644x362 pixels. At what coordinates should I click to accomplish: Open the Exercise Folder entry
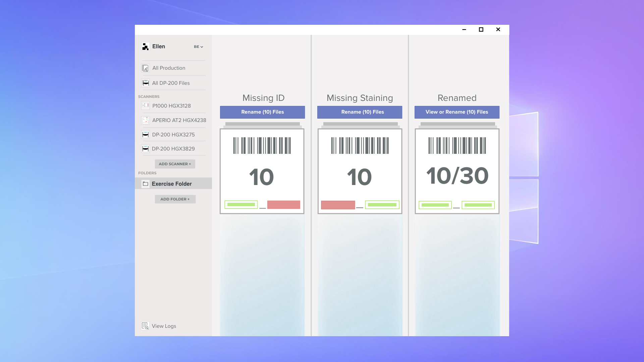point(172,184)
